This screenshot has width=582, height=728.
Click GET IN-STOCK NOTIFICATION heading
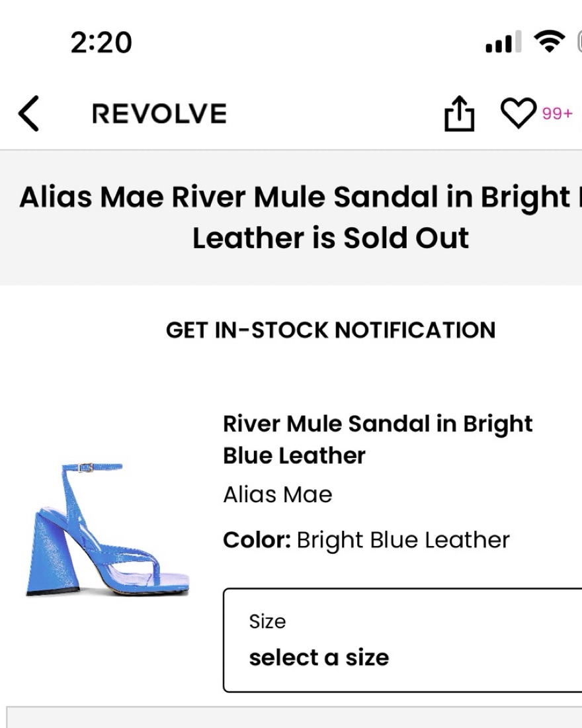pos(330,330)
